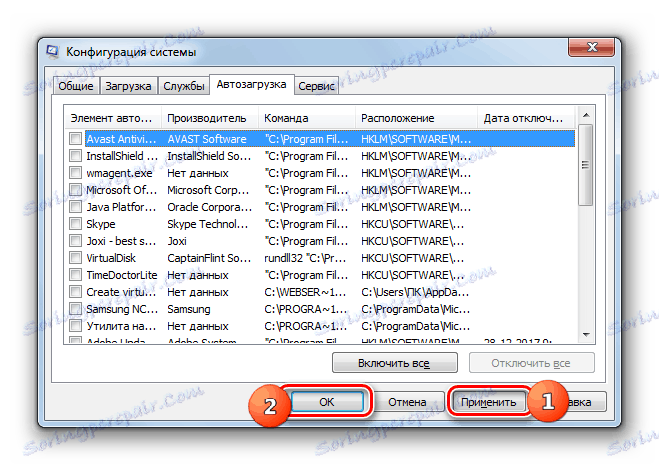Enable the TimeDoctorLite startup checkbox
The height and width of the screenshot is (465, 659).
point(76,275)
